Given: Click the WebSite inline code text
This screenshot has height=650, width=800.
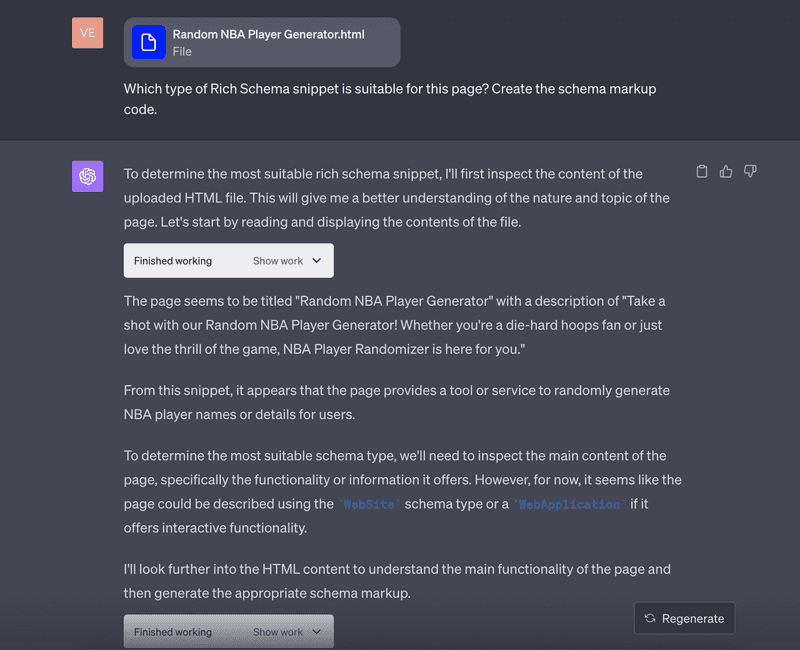Looking at the screenshot, I should coord(369,504).
